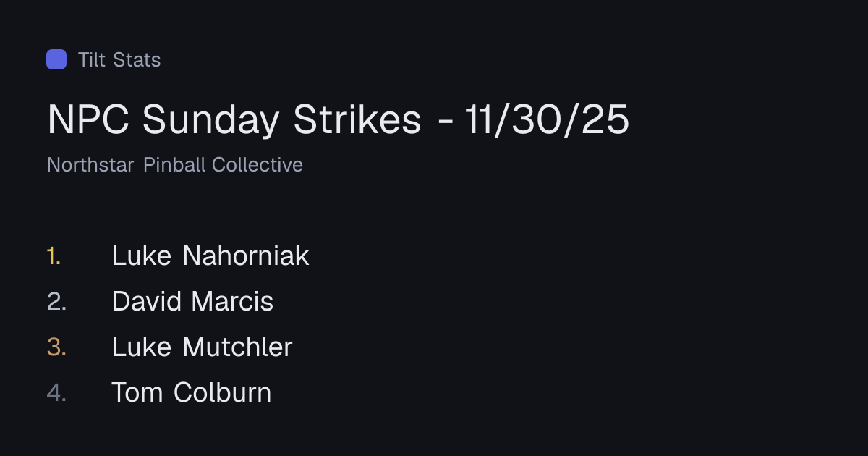The image size is (868, 456).
Task: Open Tom Colburn's player entry
Action: tap(192, 392)
